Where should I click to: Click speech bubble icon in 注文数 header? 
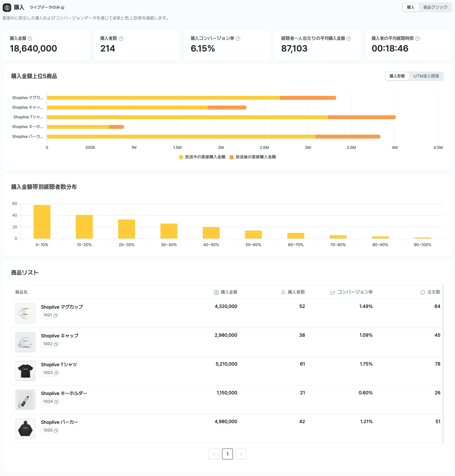coord(423,292)
